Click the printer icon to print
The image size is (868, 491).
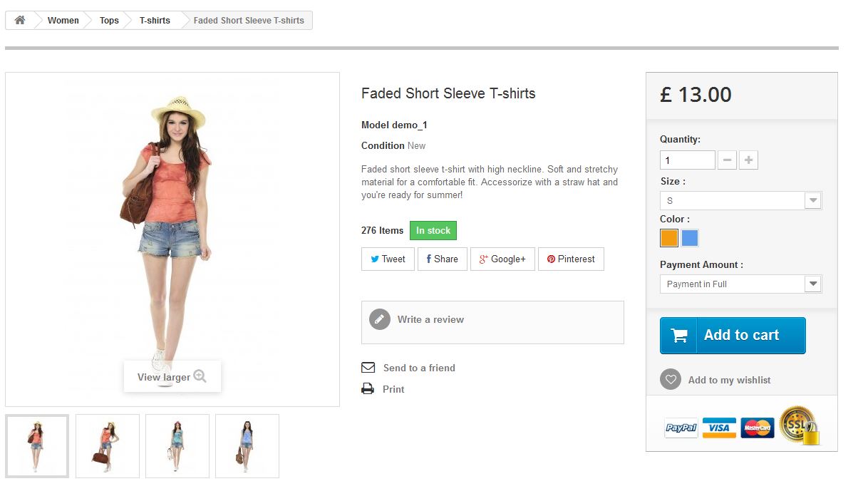[368, 389]
